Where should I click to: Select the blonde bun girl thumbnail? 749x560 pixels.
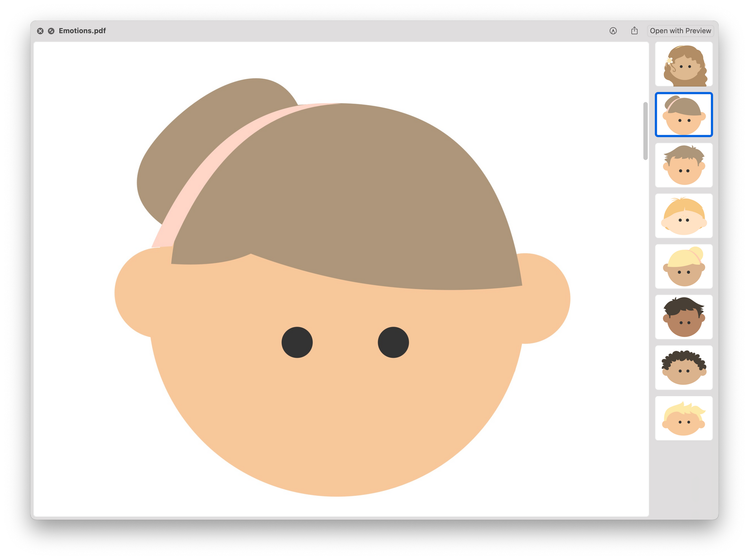pos(683,266)
